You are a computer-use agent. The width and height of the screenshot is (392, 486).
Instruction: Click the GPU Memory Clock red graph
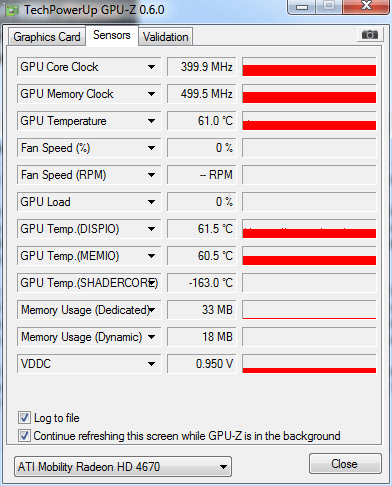309,94
